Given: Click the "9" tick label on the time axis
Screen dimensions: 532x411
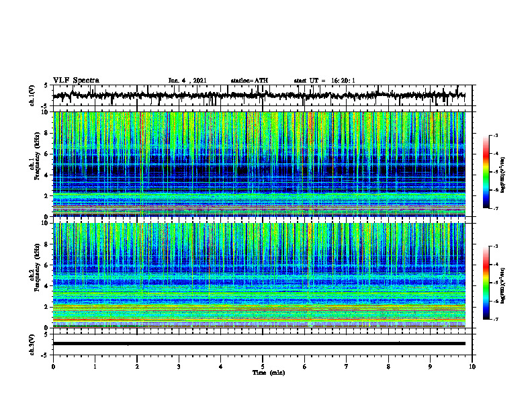Looking at the screenshot, I should (x=430, y=367).
